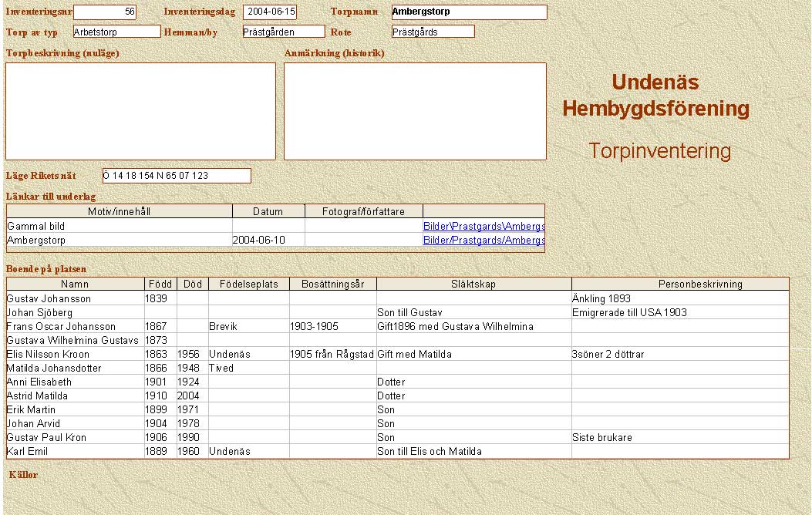Click the Personbeskrivning column header
Screen dimensions: 812x515
coord(680,284)
